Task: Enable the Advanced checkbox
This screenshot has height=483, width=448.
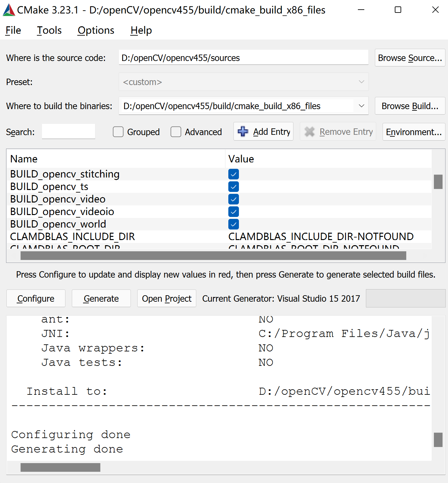Action: click(x=176, y=132)
